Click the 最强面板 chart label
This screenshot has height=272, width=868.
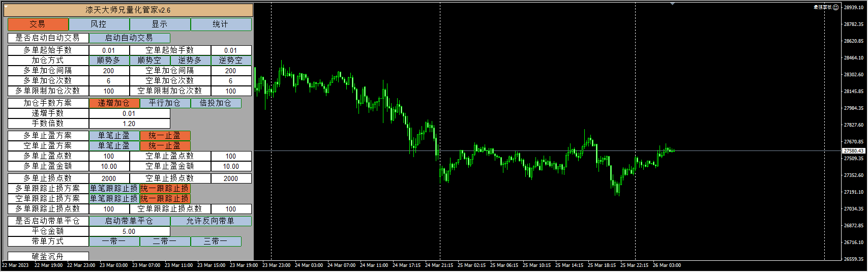[x=822, y=7]
